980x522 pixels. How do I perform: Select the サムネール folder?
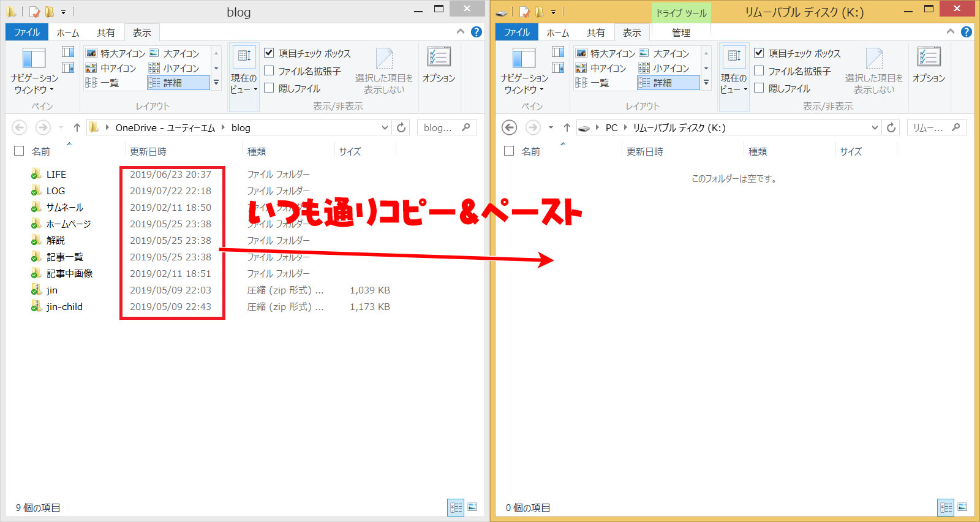tap(65, 207)
